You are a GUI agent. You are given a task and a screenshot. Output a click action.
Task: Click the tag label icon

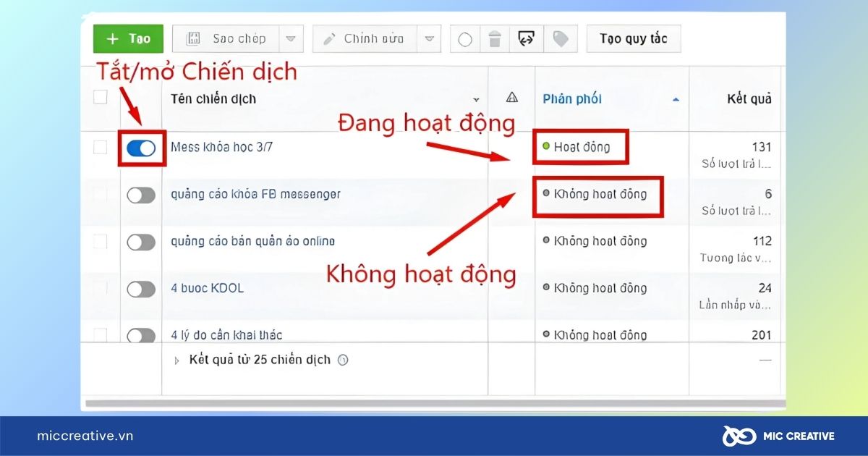point(560,39)
